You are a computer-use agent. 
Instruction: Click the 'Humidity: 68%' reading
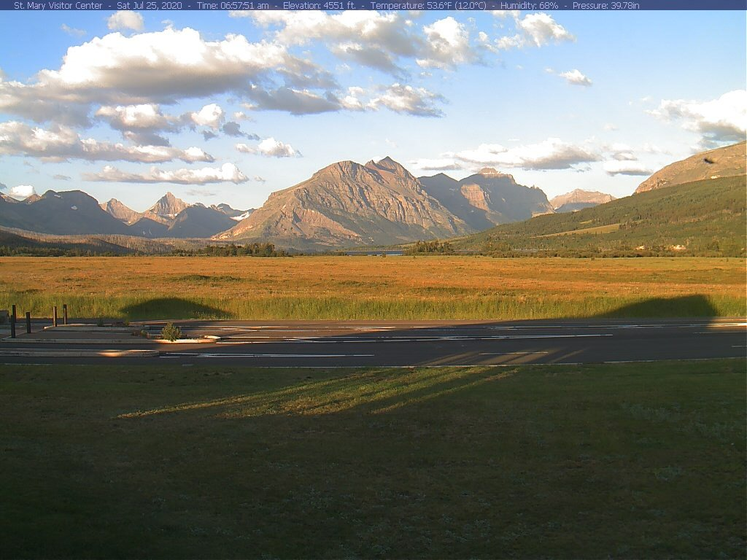click(x=530, y=6)
